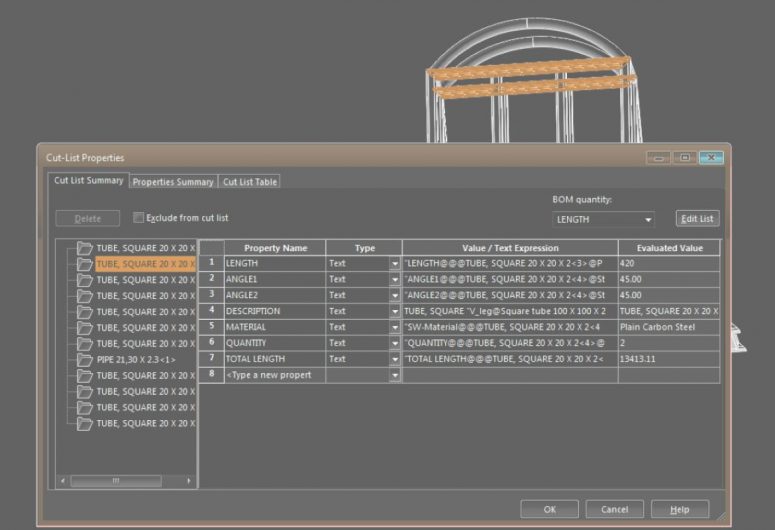This screenshot has width=775, height=530.
Task: Select row number 7 header
Action: (212, 358)
